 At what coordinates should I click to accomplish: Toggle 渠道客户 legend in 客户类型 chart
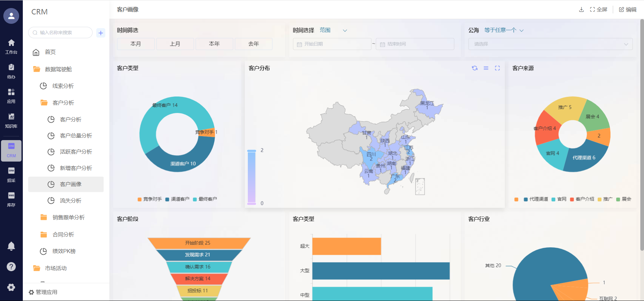pos(177,199)
